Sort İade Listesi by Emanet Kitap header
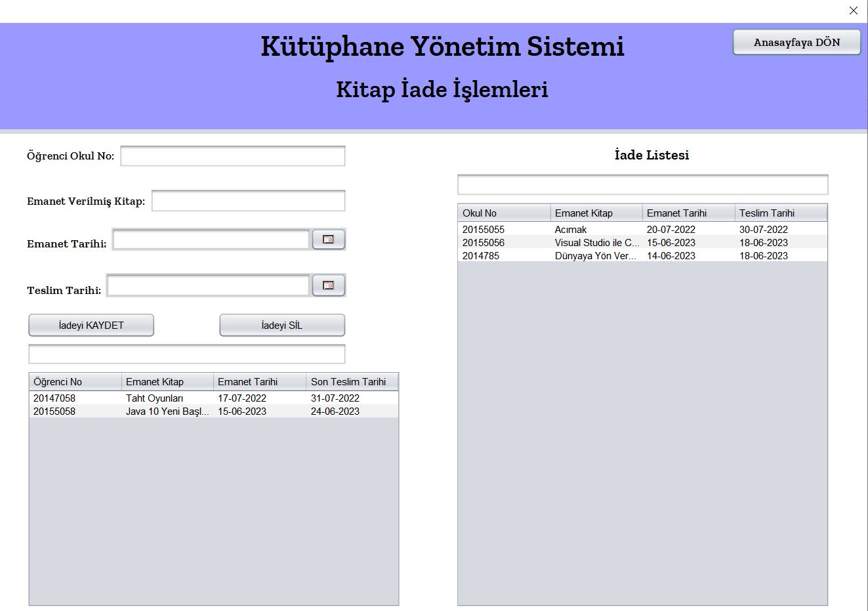868x611 pixels. tap(596, 213)
